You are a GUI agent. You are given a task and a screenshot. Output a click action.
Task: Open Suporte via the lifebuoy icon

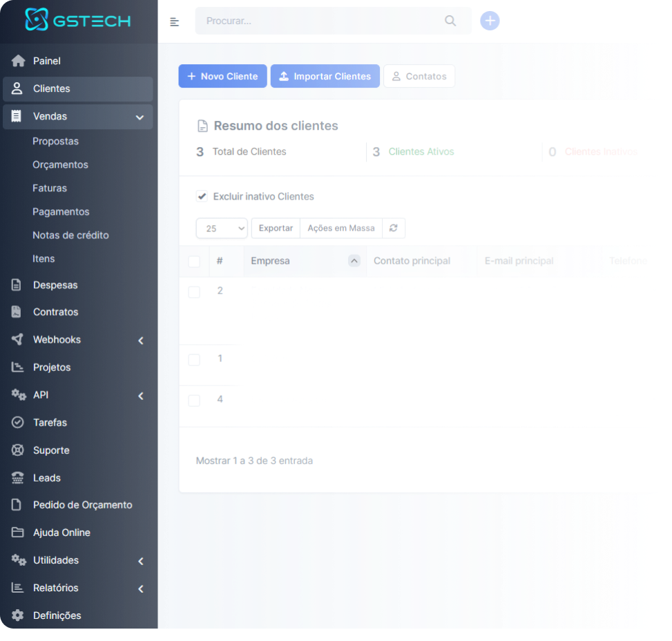(x=19, y=450)
